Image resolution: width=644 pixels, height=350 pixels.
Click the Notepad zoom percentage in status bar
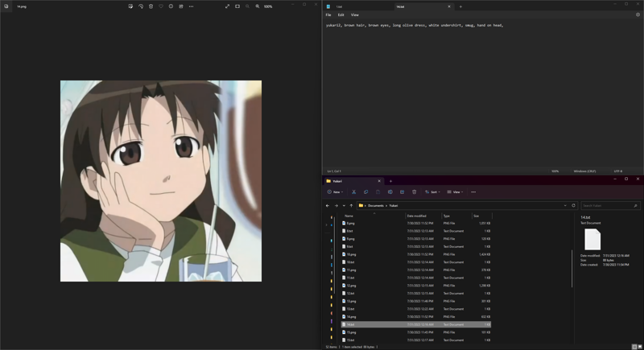pyautogui.click(x=555, y=171)
